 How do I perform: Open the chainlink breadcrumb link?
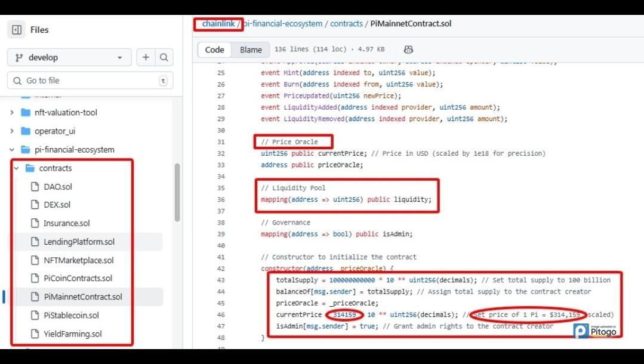coord(218,24)
